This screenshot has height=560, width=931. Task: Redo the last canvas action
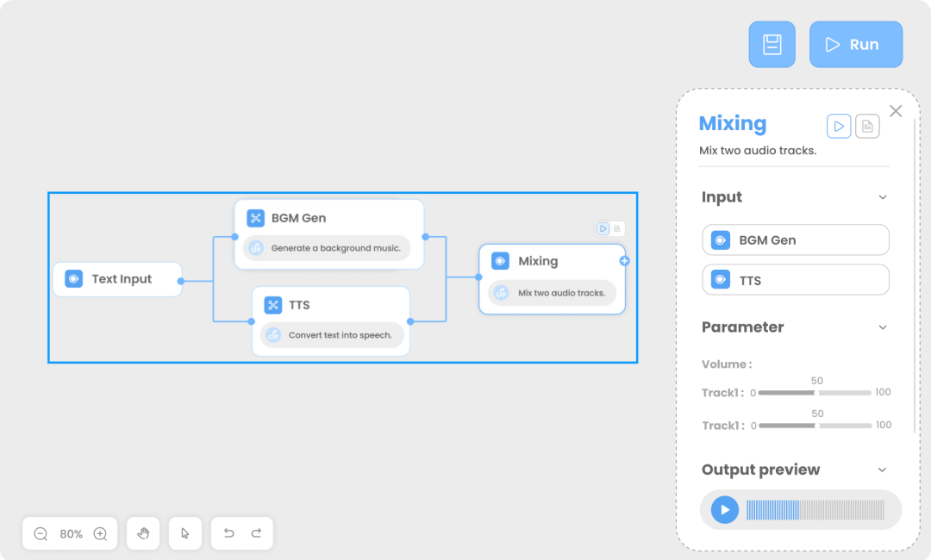pos(256,533)
